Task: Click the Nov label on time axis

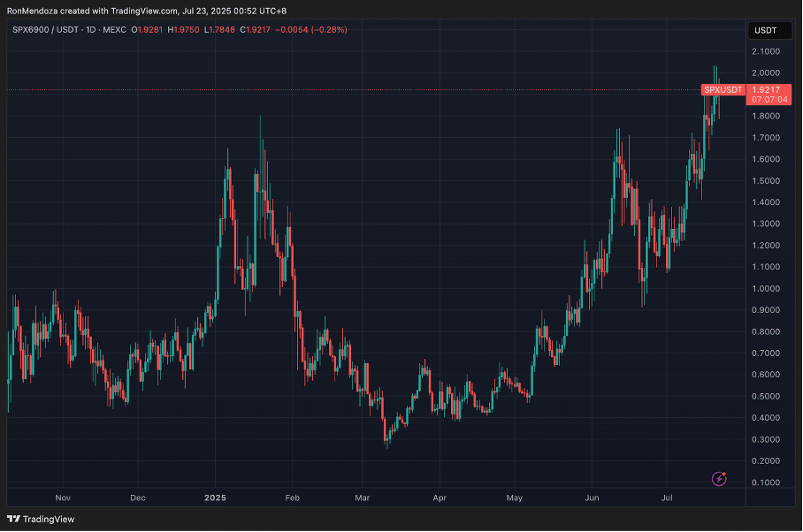Action: 62,498
